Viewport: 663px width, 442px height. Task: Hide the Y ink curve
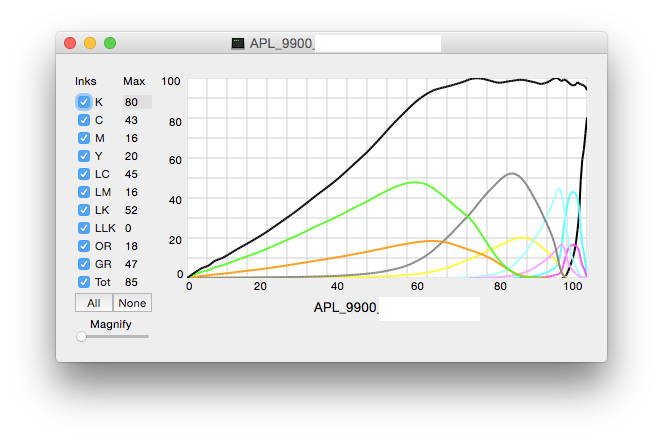coord(84,156)
